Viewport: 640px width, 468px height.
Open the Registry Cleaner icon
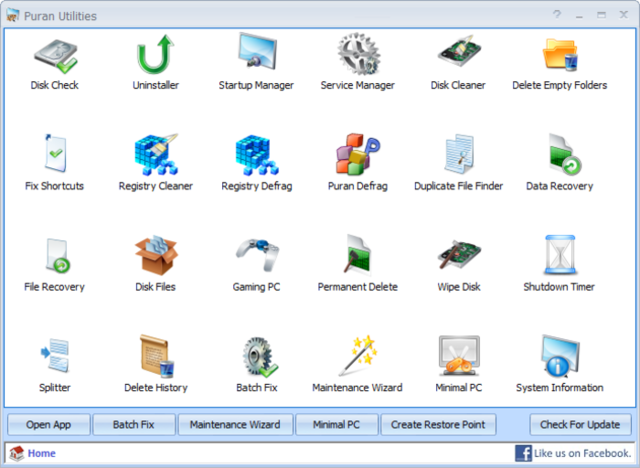pyautogui.click(x=156, y=154)
